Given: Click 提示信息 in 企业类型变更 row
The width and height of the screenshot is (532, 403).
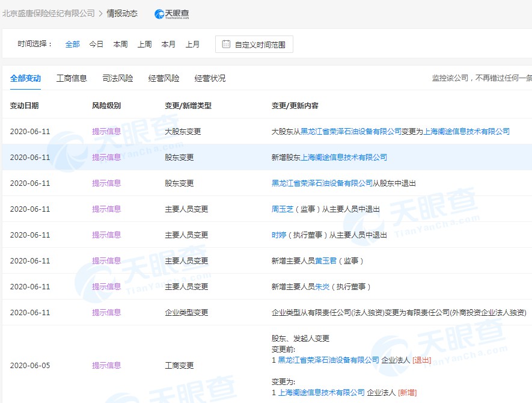Looking at the screenshot, I should [x=106, y=312].
